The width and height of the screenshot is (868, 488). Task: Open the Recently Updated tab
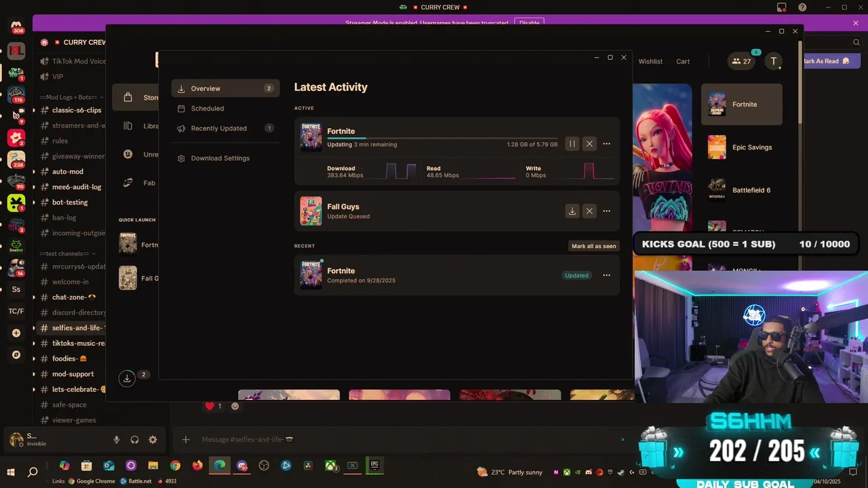225,128
